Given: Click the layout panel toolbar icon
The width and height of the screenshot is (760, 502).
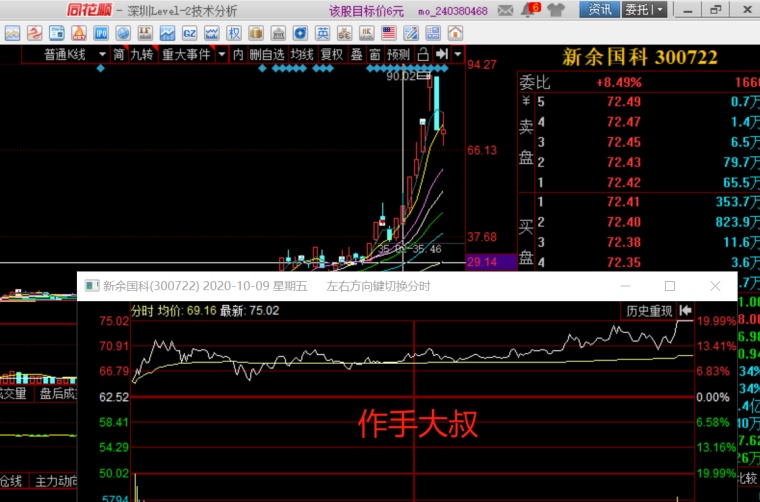Looking at the screenshot, I should (x=433, y=33).
